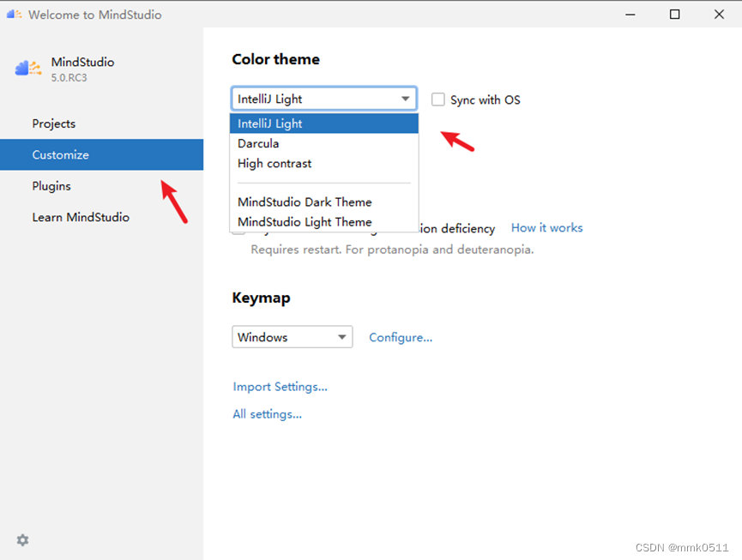Click the Configure... keymap link

coord(401,337)
